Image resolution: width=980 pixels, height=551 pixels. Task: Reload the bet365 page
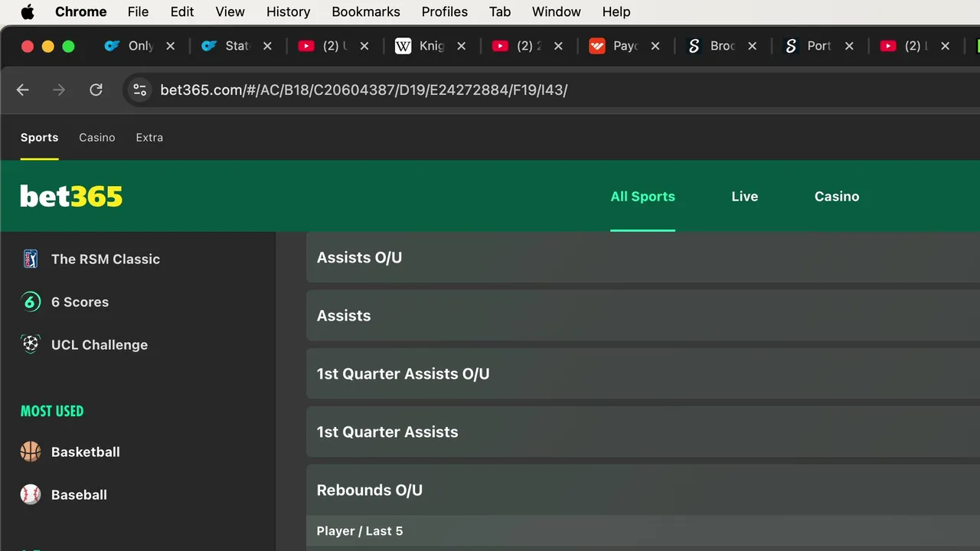click(x=96, y=90)
